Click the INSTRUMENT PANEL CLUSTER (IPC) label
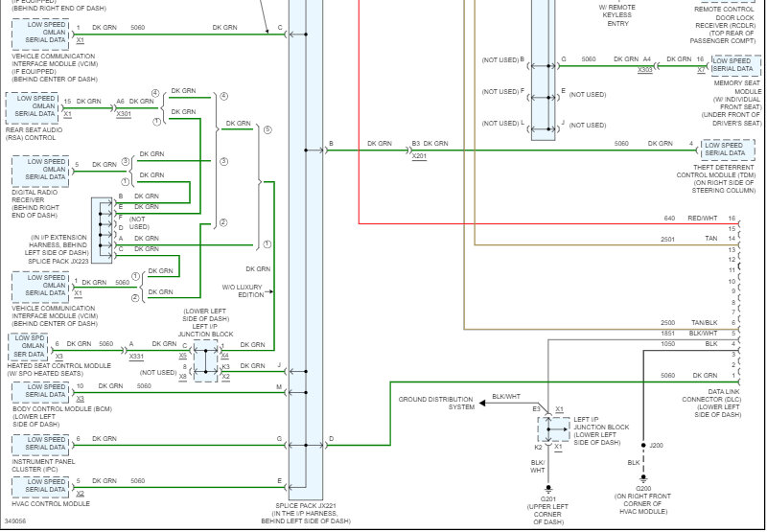The image size is (767, 532). 43,465
